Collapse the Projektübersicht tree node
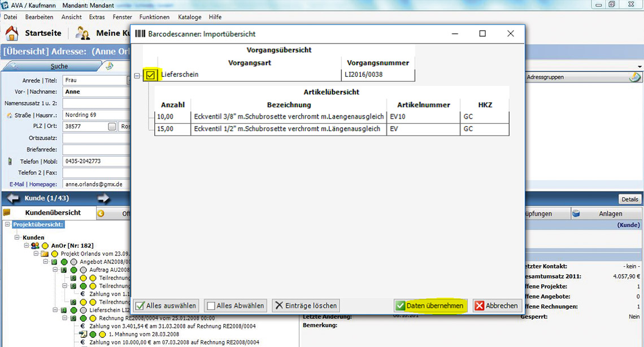 [7, 224]
